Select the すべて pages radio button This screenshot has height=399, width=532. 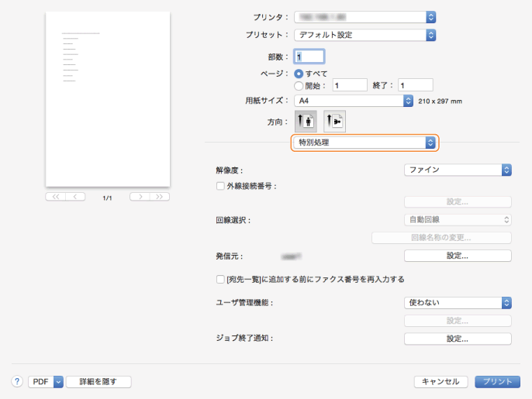298,73
